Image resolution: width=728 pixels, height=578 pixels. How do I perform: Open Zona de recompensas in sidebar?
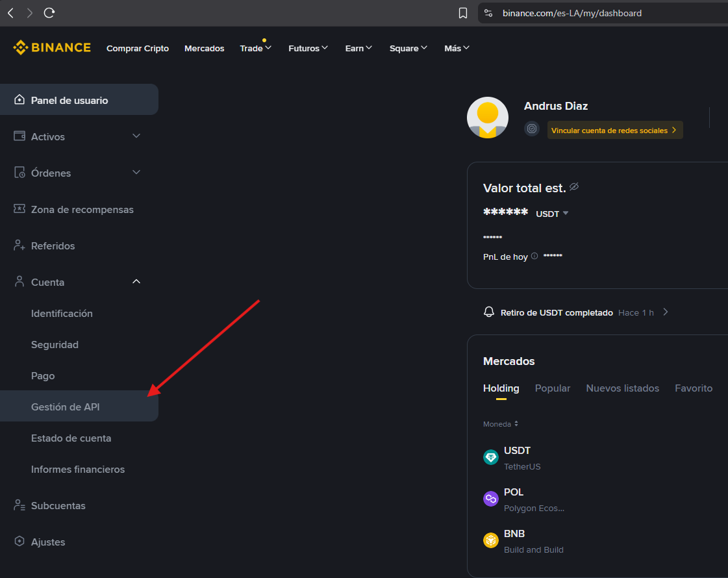(x=82, y=209)
